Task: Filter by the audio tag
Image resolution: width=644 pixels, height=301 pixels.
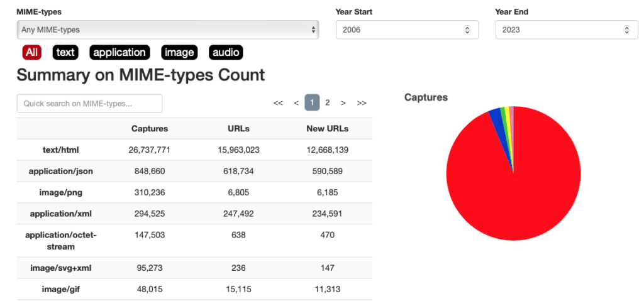Action: tap(226, 53)
